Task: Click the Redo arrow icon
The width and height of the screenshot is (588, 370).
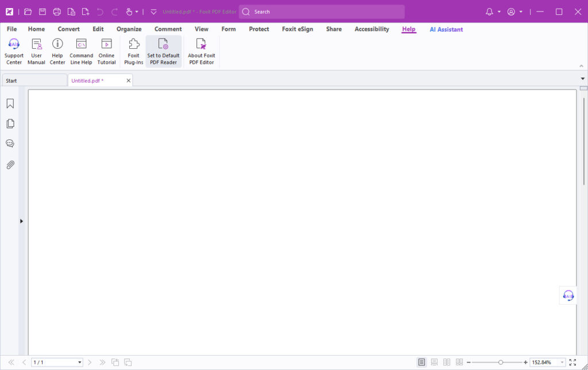Action: tap(115, 12)
